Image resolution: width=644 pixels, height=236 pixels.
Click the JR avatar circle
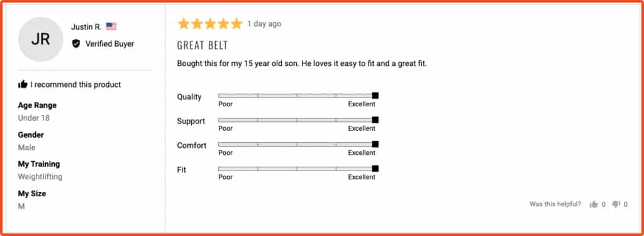coord(41,40)
